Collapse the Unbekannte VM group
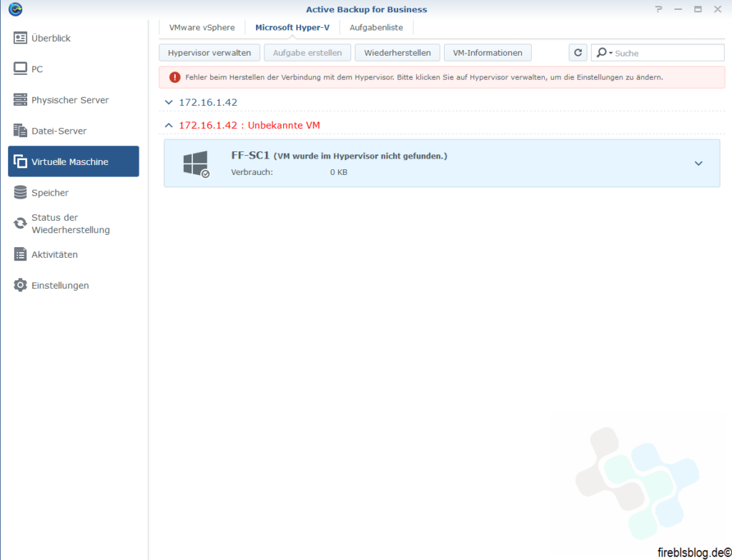732x560 pixels. [169, 125]
